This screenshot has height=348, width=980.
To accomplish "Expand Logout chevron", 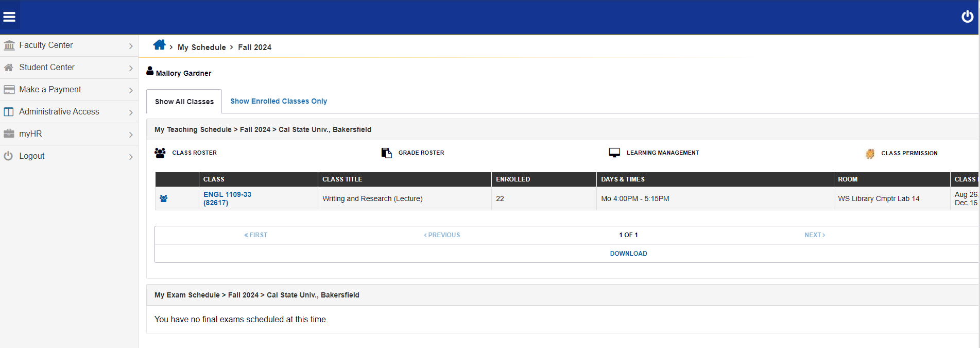I will pyautogui.click(x=131, y=157).
